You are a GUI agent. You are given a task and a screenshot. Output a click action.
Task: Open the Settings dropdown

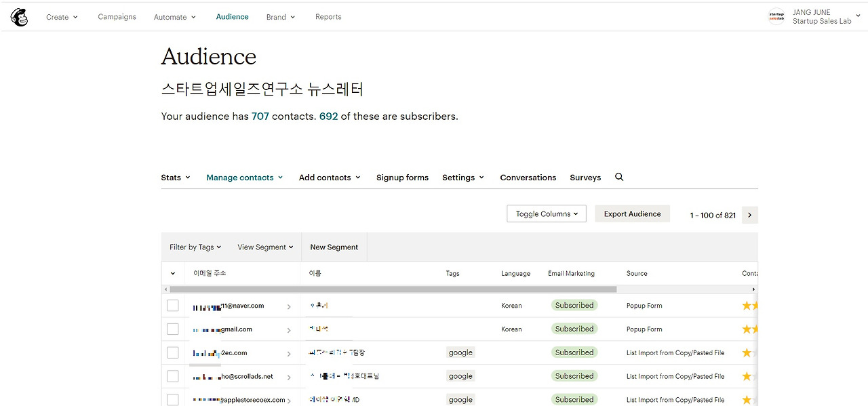click(463, 178)
